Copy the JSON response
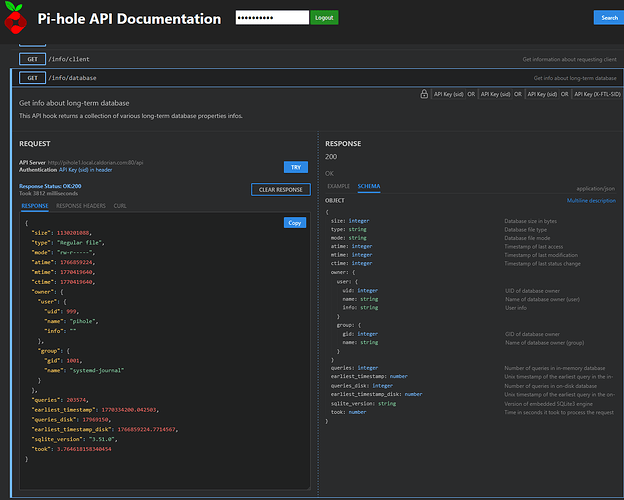The image size is (624, 500). [x=294, y=222]
